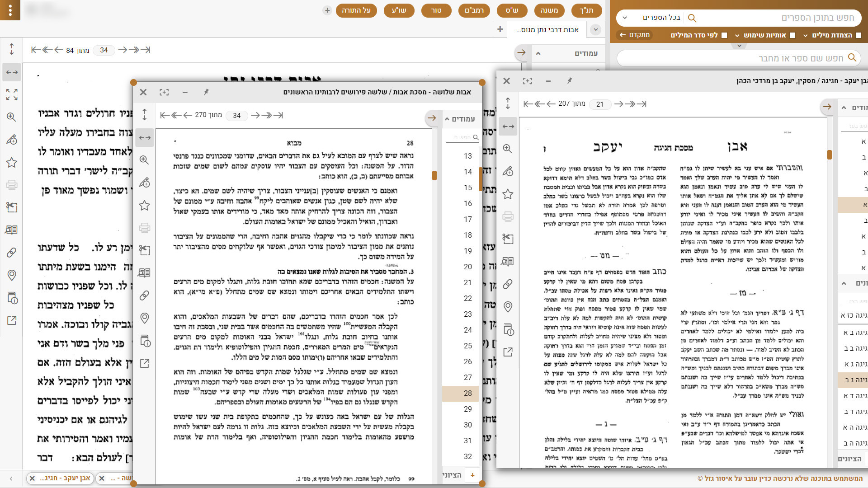Click the location pin in main viewer toolbar
This screenshot has width=868, height=488.
click(x=12, y=275)
